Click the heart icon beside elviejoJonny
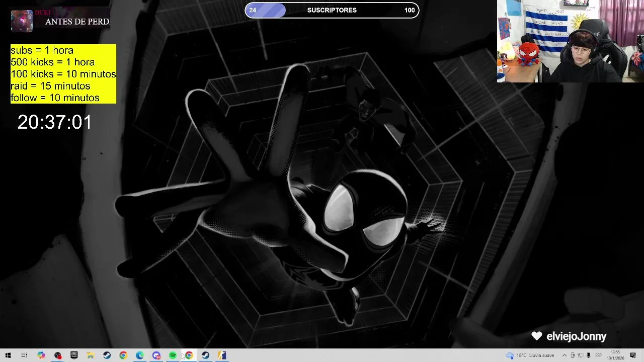 [x=537, y=336]
